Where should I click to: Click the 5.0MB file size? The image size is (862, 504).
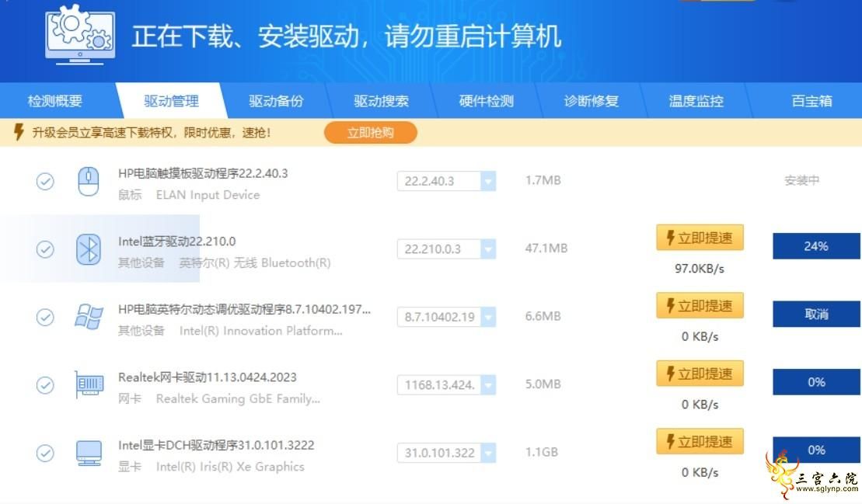tap(543, 384)
